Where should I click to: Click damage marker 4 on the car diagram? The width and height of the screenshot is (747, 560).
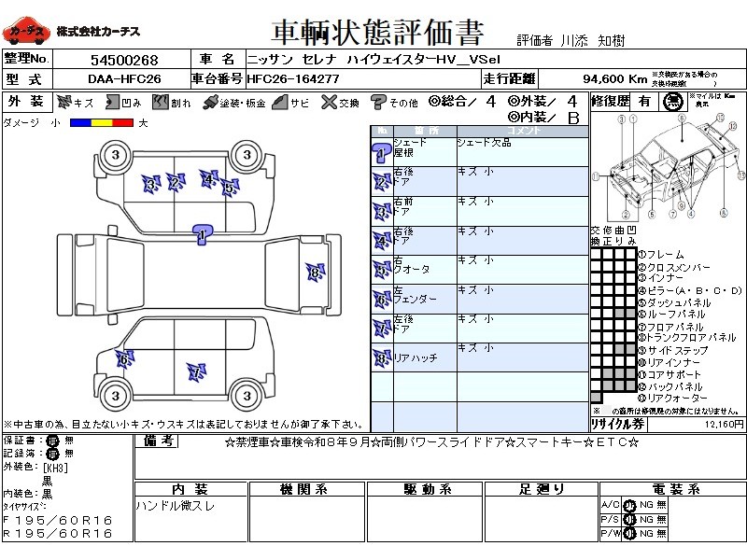[208, 179]
